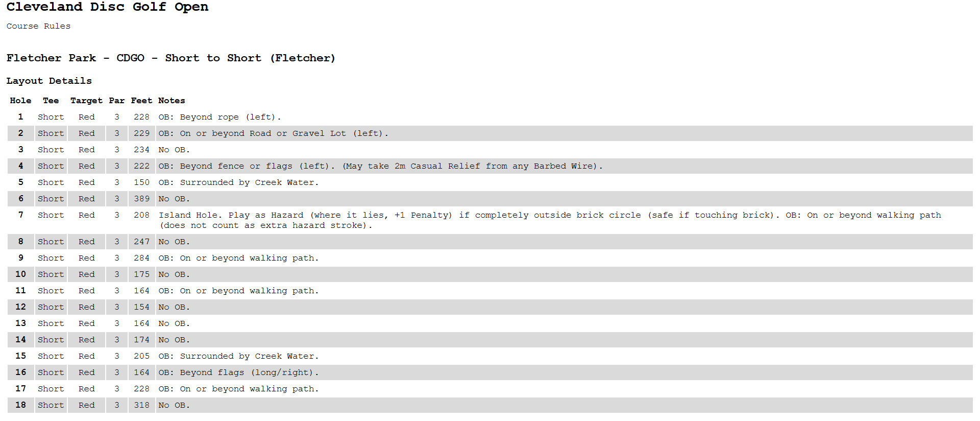Click the 'Beyond rope (left)' note for hole 1
The height and width of the screenshot is (421, 980).
[x=219, y=117]
